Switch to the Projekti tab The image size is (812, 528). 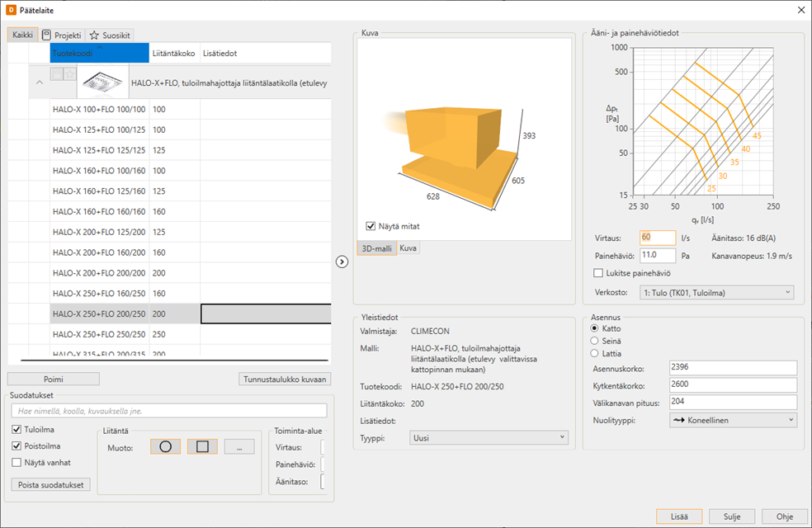click(x=62, y=35)
